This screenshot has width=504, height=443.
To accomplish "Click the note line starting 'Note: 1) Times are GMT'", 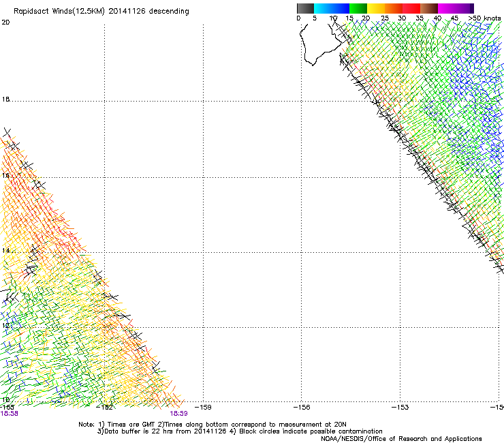I will pyautogui.click(x=212, y=425).
